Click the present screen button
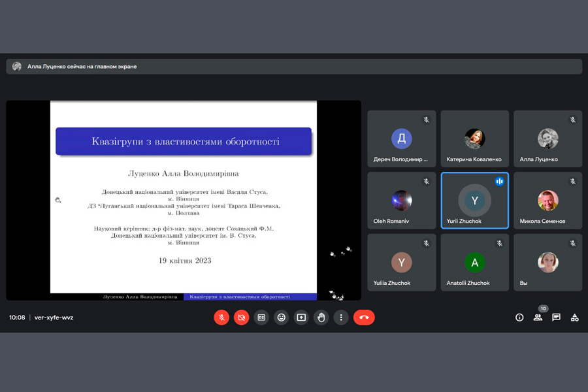The width and height of the screenshot is (588, 392). [301, 318]
